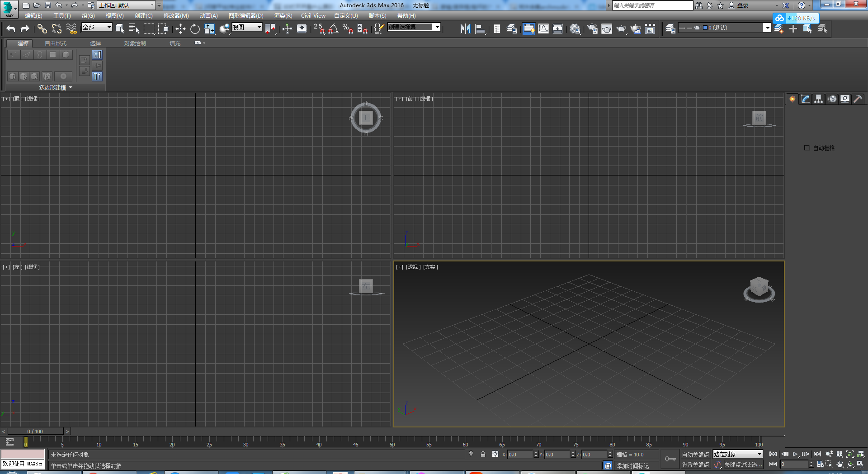Toggle the Ribbon display button
The width and height of the screenshot is (868, 474).
(529, 29)
